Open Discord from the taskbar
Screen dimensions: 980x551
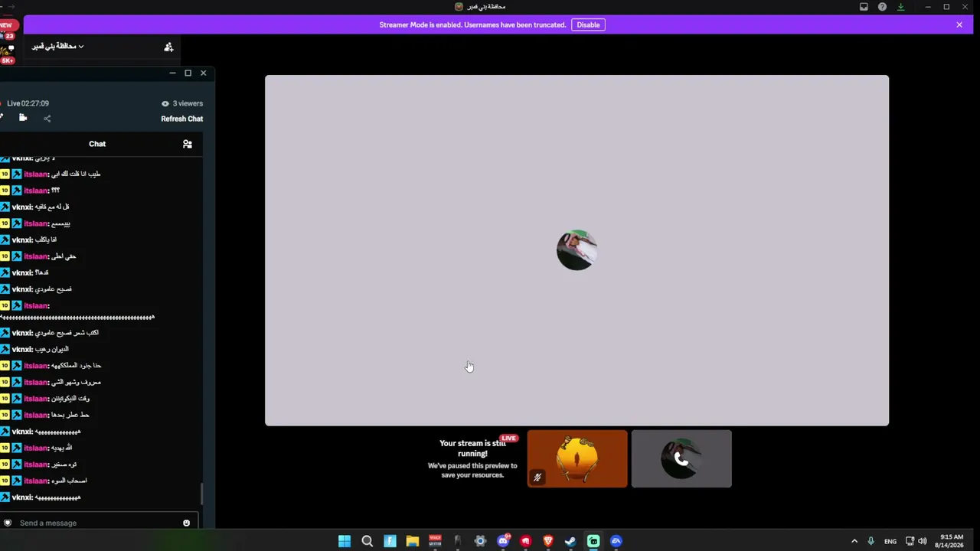click(x=503, y=541)
